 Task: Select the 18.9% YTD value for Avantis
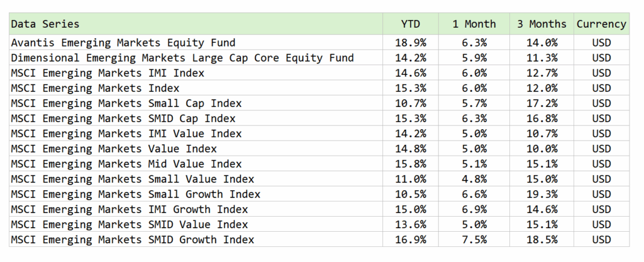tap(410, 42)
